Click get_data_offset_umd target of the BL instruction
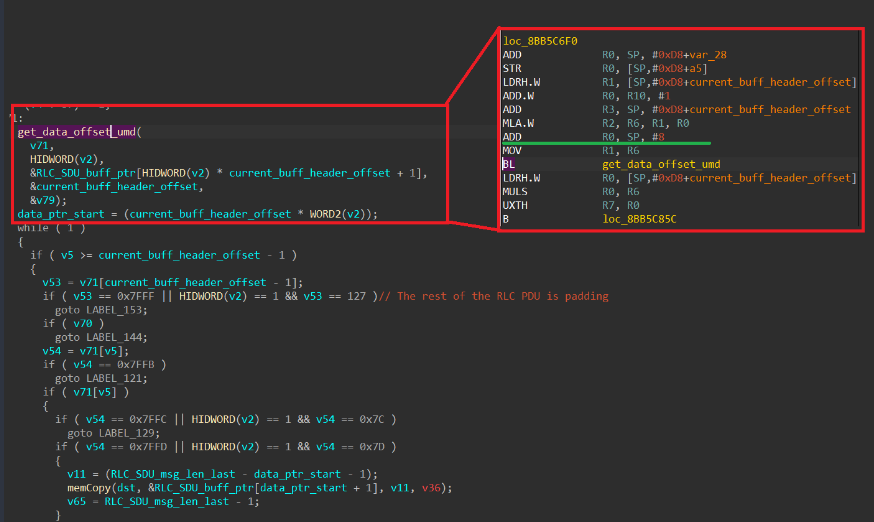Screen dimensions: 874x522 (x=661, y=164)
